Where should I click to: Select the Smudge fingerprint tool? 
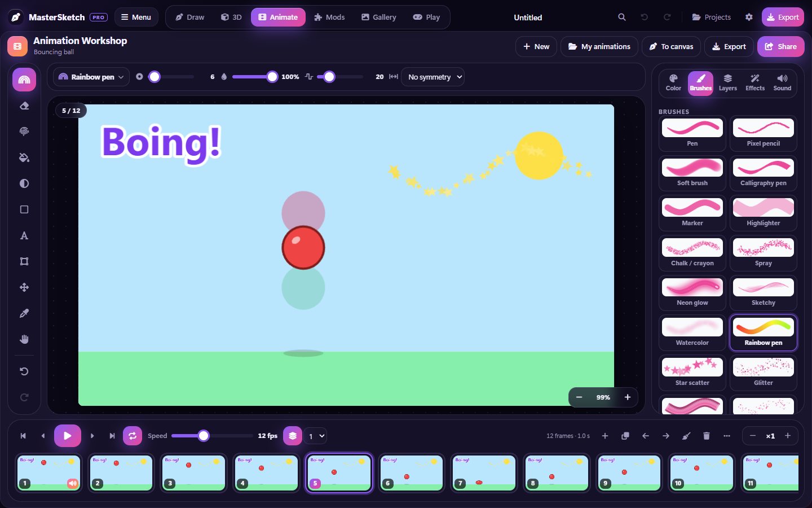coord(24,132)
